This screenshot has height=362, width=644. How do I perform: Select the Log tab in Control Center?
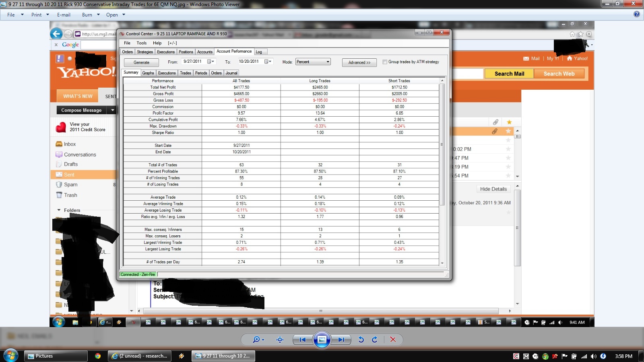tap(259, 52)
